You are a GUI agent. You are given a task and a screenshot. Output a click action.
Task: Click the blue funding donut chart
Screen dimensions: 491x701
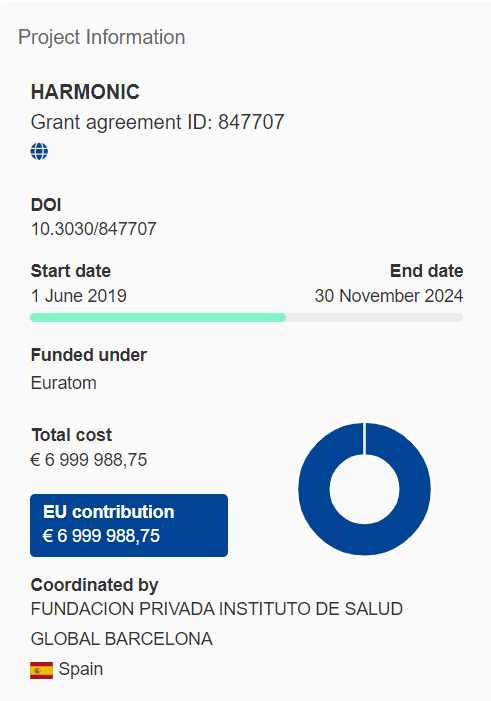pos(364,489)
